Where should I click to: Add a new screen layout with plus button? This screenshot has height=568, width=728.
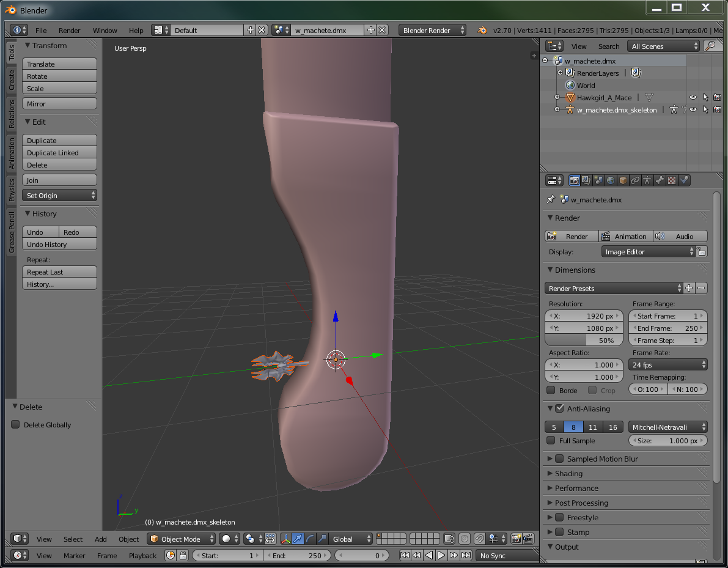(250, 30)
